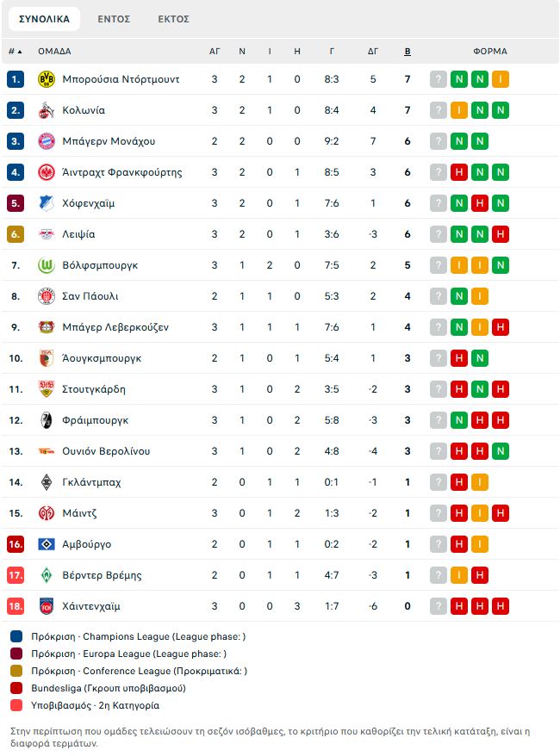Viewport: 560px width, 756px height.
Task: Click the Bayern Munich crest icon
Action: click(47, 141)
